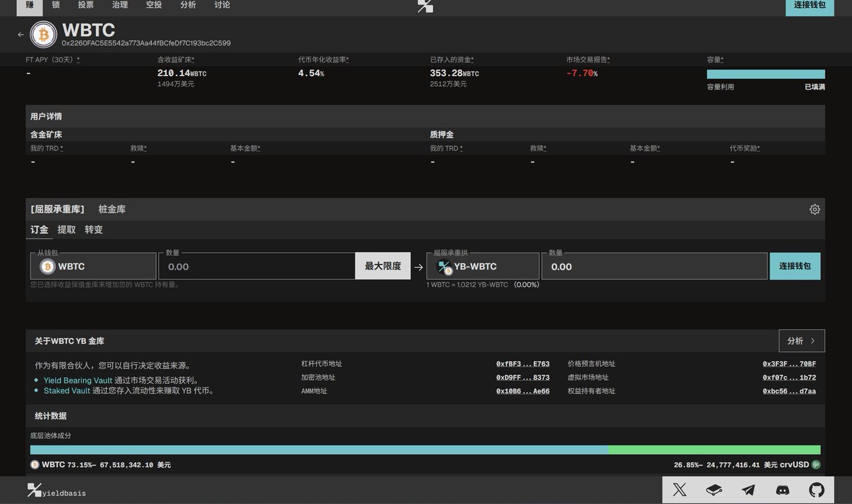Click the crvUSD icon at the composition bar end
852x504 pixels.
coord(816,465)
